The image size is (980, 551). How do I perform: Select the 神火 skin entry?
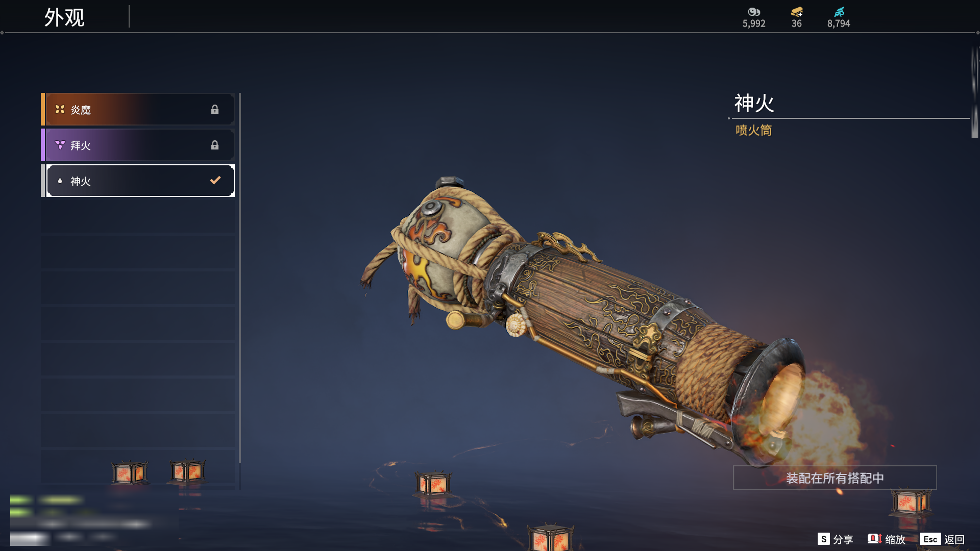[x=138, y=181]
